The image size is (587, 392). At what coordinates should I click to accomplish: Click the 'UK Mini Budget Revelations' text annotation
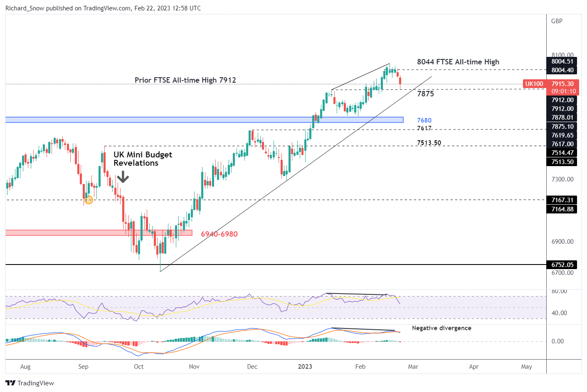(x=143, y=159)
